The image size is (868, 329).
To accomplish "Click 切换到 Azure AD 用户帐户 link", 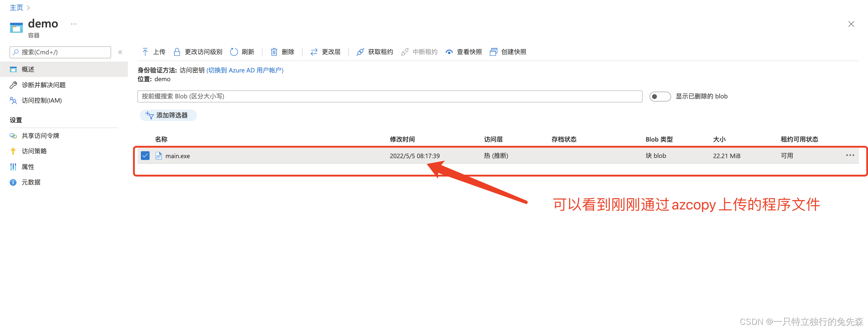I will (x=245, y=70).
